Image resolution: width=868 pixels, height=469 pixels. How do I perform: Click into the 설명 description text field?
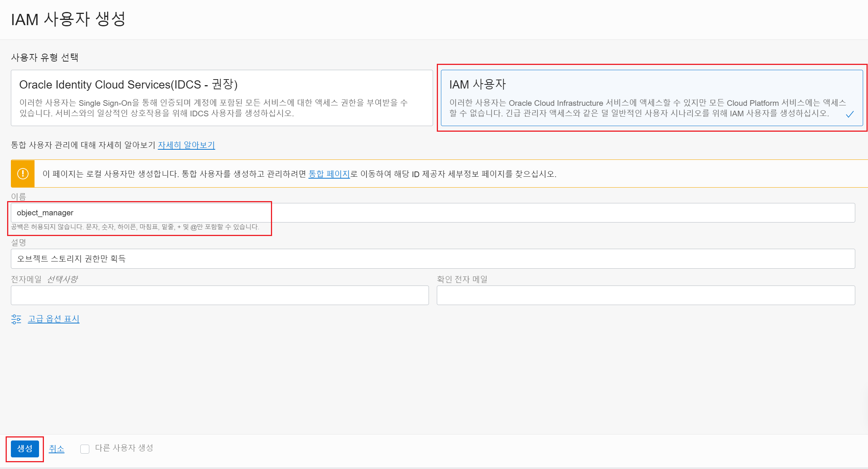[x=433, y=259]
